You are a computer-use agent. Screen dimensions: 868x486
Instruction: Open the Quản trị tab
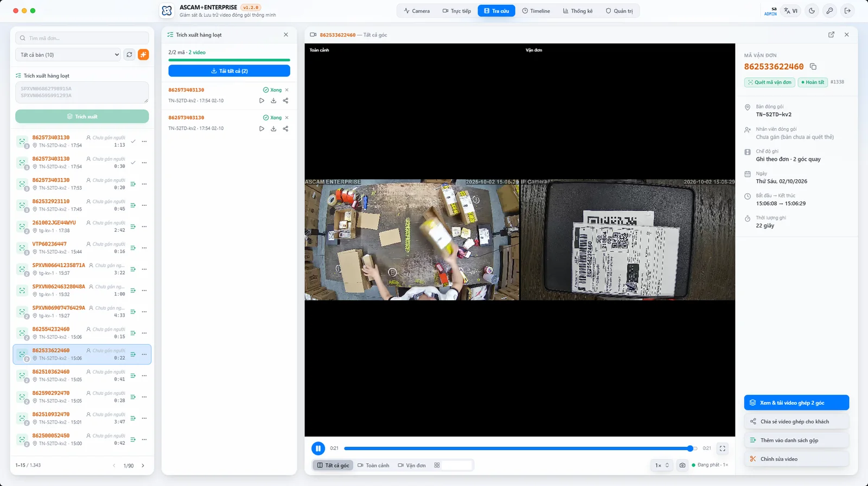tap(619, 11)
